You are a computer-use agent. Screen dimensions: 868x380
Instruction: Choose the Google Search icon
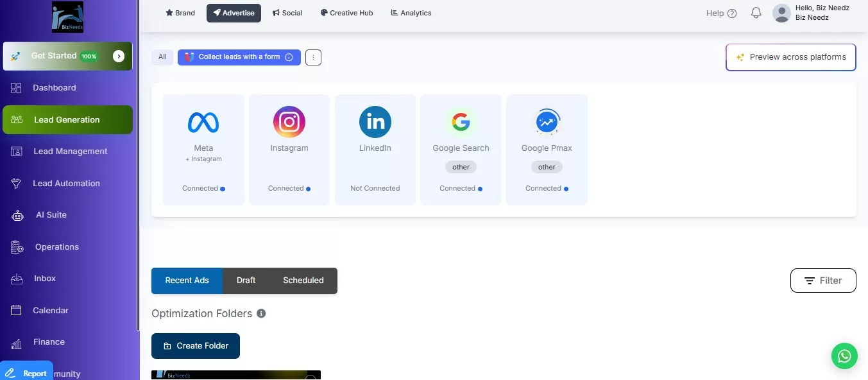461,122
